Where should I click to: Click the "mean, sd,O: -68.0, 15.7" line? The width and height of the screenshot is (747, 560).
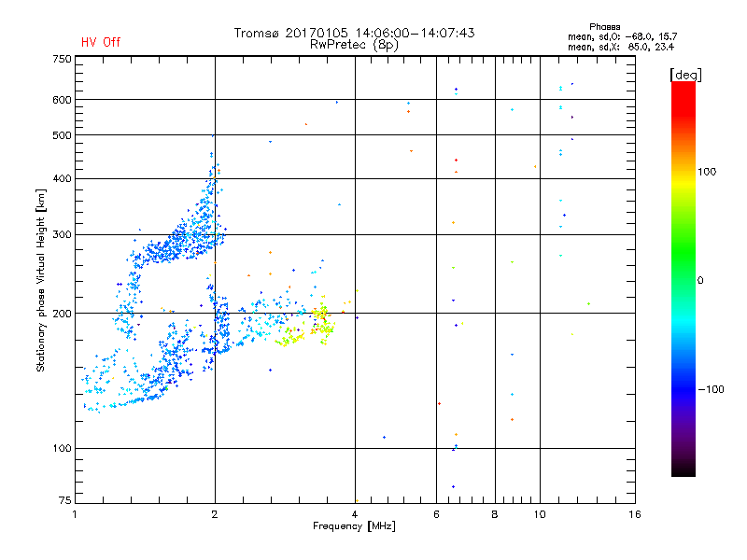tap(622, 36)
